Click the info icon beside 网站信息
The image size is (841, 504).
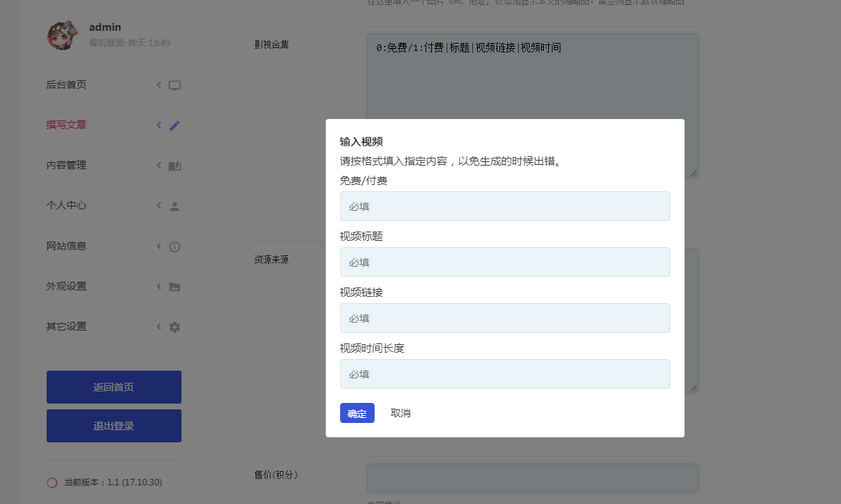tap(174, 246)
